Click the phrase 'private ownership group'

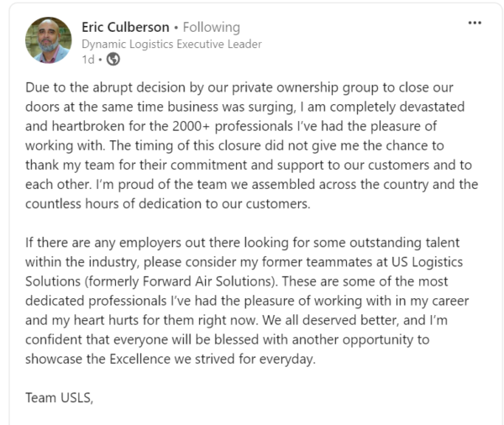tap(305, 87)
